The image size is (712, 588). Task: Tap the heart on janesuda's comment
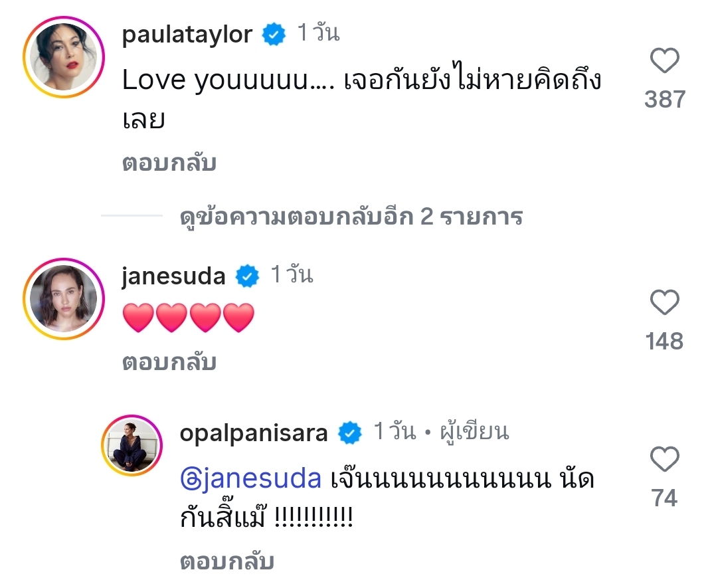point(664,304)
